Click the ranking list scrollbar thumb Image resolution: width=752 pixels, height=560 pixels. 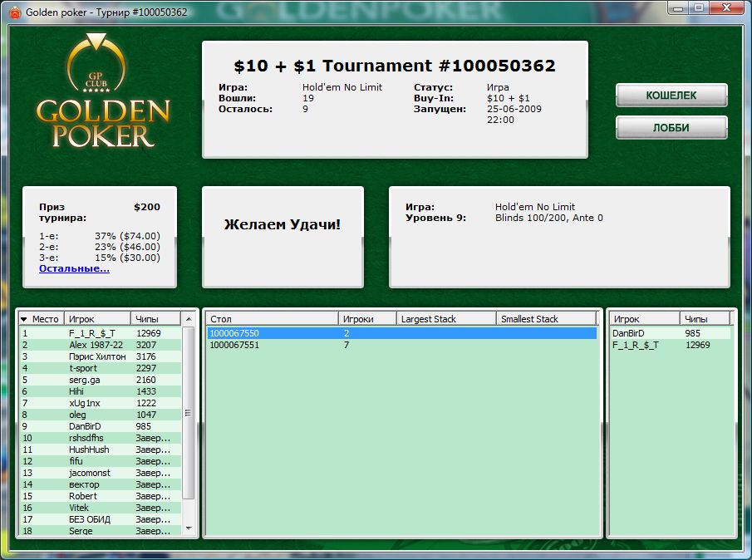coord(189,413)
